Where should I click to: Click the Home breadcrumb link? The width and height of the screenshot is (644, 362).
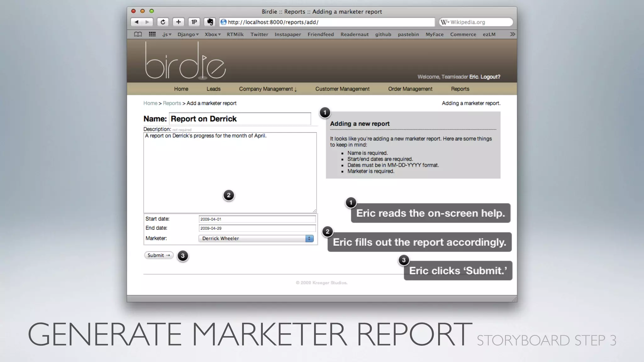(x=150, y=103)
